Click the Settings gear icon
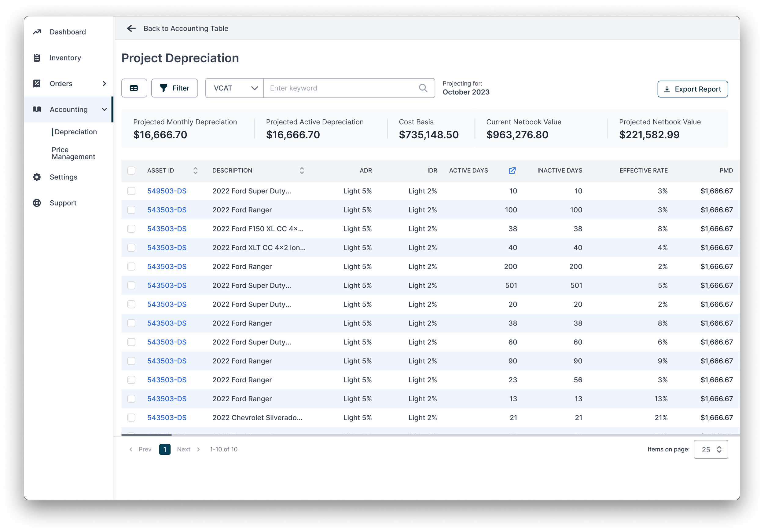Viewport: 764px width, 532px height. click(37, 177)
